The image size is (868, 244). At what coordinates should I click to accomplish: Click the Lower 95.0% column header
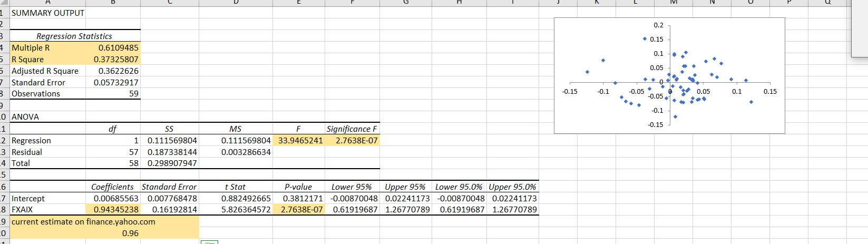coord(459,187)
